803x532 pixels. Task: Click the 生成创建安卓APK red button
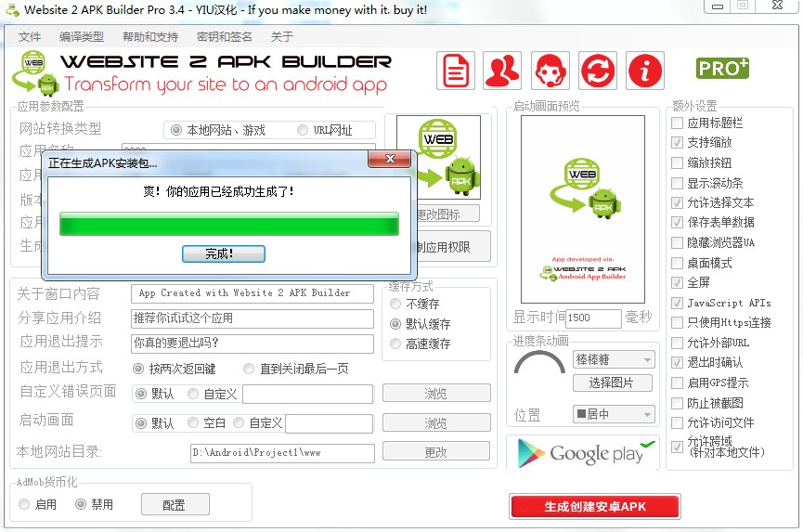click(x=594, y=506)
